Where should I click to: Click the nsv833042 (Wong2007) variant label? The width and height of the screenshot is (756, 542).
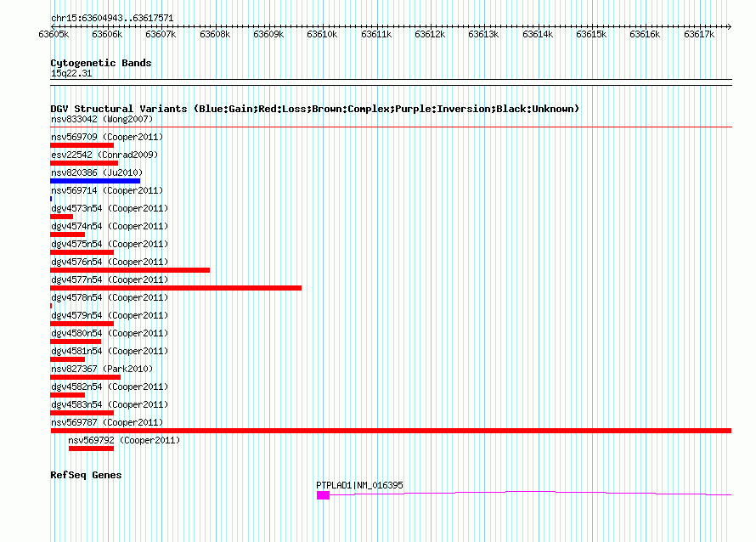tap(102, 119)
